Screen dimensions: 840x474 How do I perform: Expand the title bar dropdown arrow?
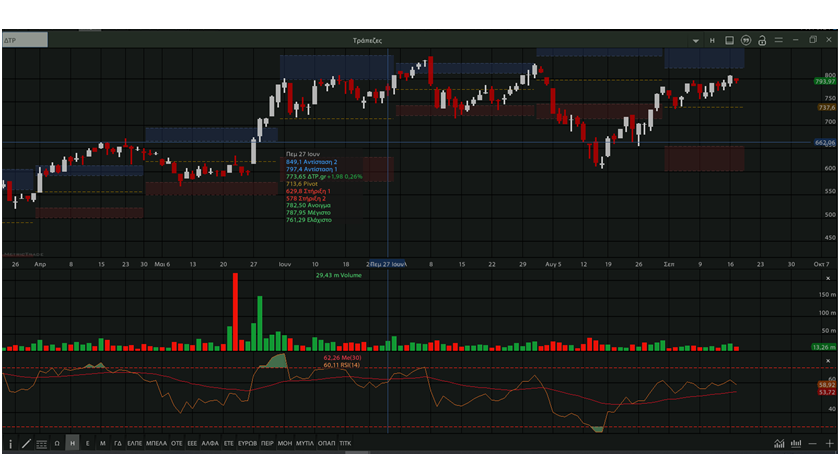pos(695,41)
